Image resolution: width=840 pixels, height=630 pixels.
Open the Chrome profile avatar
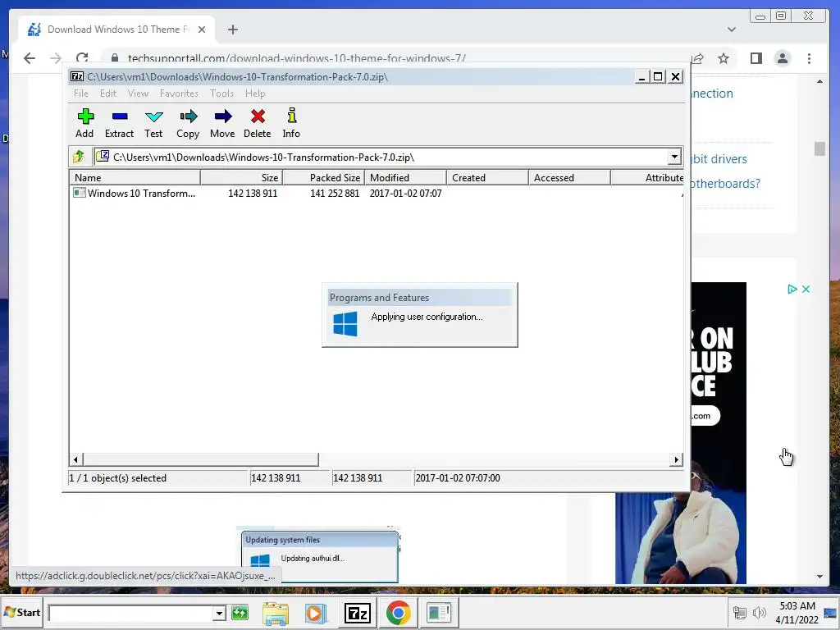[783, 58]
